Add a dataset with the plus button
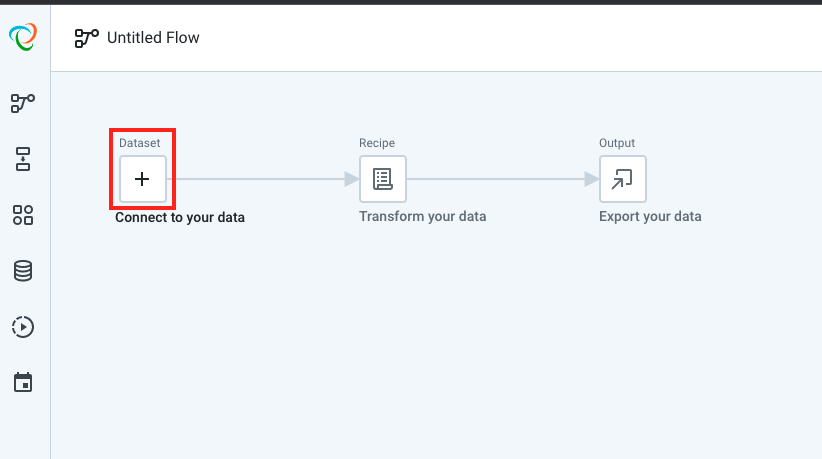Screen dimensions: 822x459 [143, 179]
